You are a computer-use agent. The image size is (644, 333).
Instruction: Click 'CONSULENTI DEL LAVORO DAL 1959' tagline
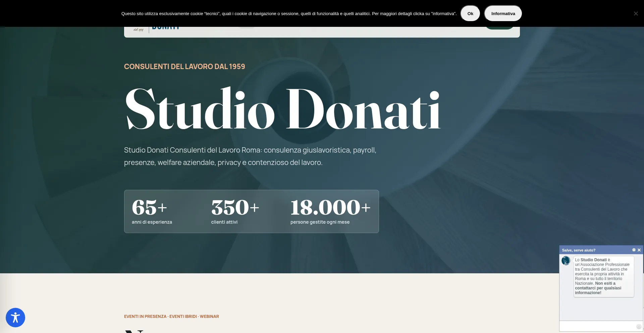point(184,66)
